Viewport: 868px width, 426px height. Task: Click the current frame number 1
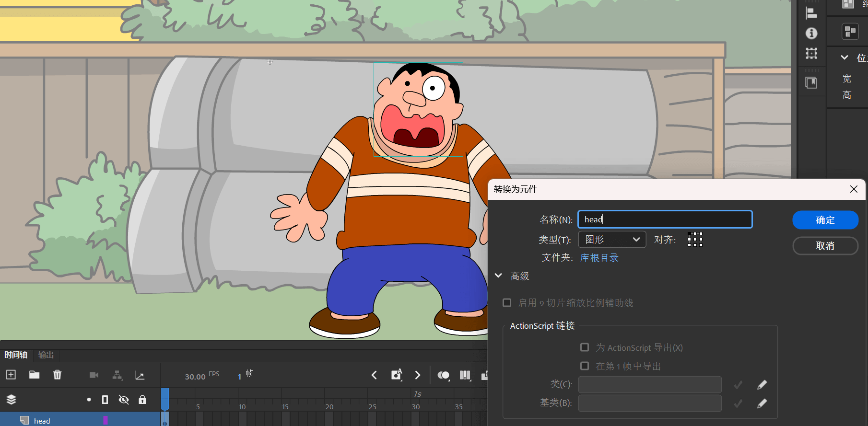pyautogui.click(x=240, y=377)
